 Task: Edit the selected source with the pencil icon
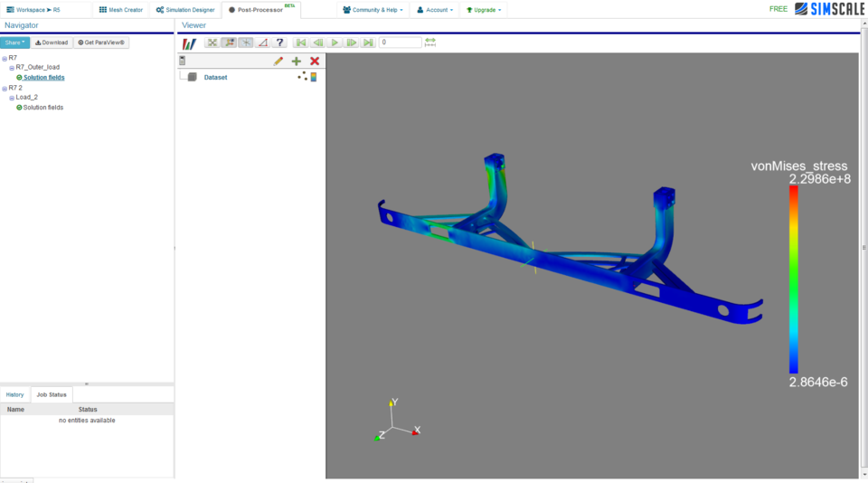(278, 61)
